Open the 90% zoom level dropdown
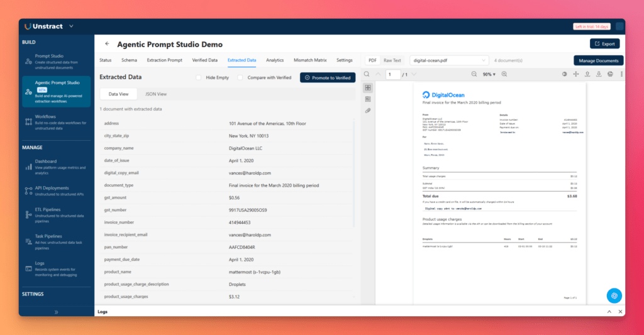 (488, 74)
